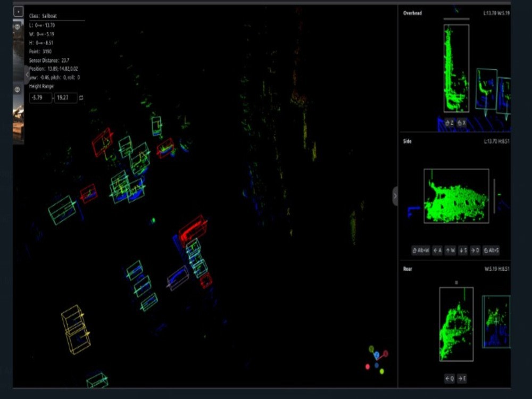Click the Side view title

[x=407, y=141]
